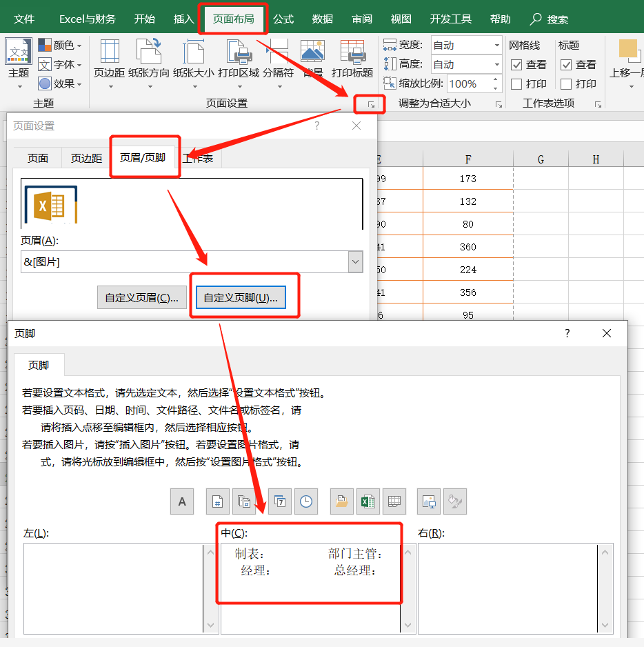
Task: Click the Bring Forward (上移一层) icon
Action: (629, 50)
